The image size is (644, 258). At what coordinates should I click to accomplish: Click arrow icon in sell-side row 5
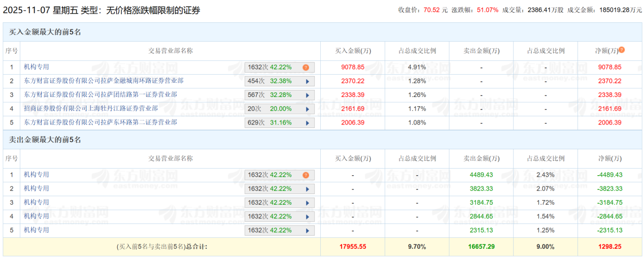[x=307, y=231]
